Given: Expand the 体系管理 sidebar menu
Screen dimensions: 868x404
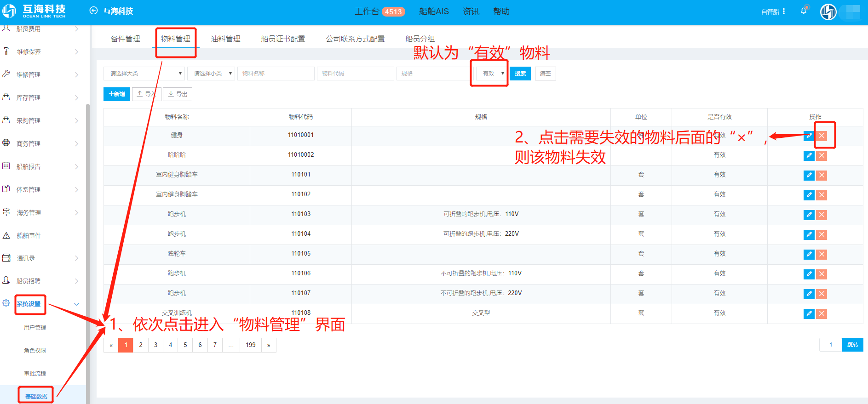Looking at the screenshot, I should coord(76,189).
